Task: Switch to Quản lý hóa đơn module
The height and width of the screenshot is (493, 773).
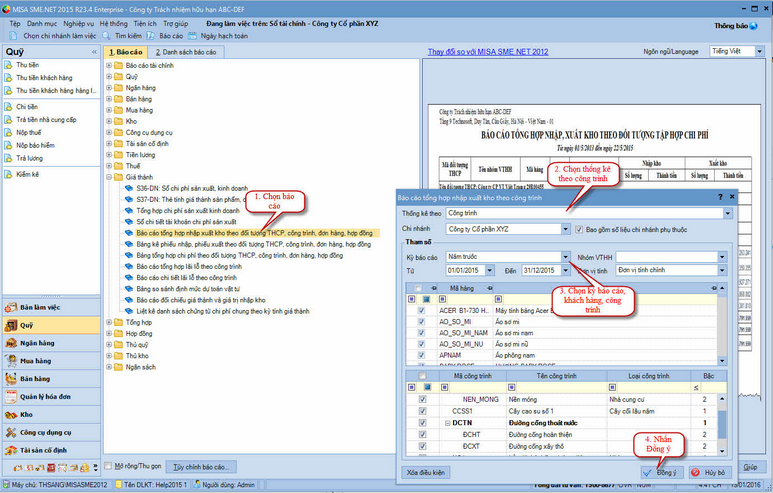Action: (51, 396)
